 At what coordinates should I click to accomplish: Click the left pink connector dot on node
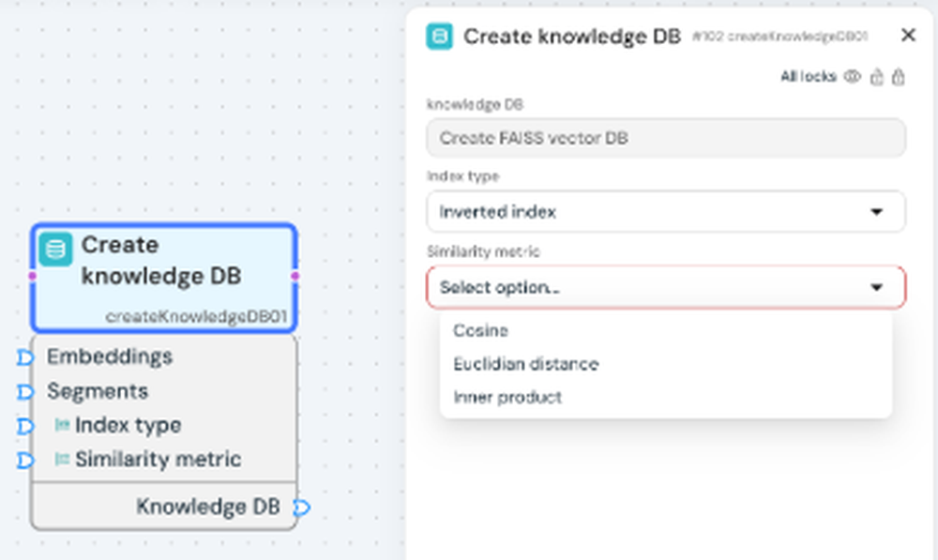[32, 276]
